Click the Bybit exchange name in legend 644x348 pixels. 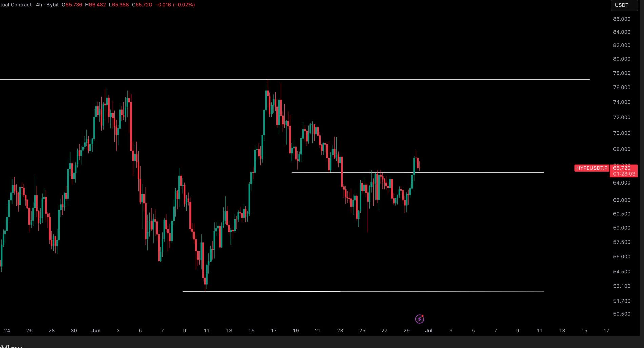click(53, 5)
